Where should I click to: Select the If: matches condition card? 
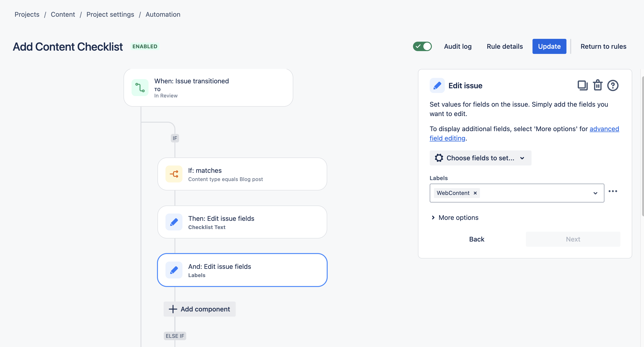click(x=242, y=174)
